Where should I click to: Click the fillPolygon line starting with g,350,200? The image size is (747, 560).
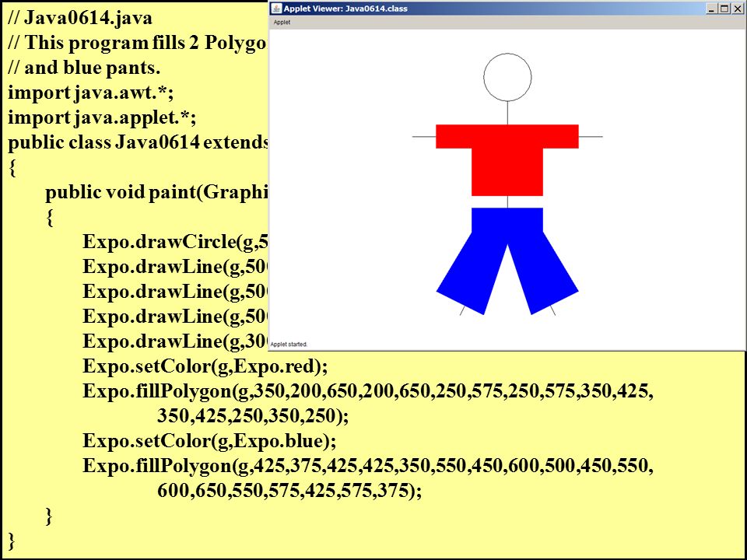[x=368, y=391]
